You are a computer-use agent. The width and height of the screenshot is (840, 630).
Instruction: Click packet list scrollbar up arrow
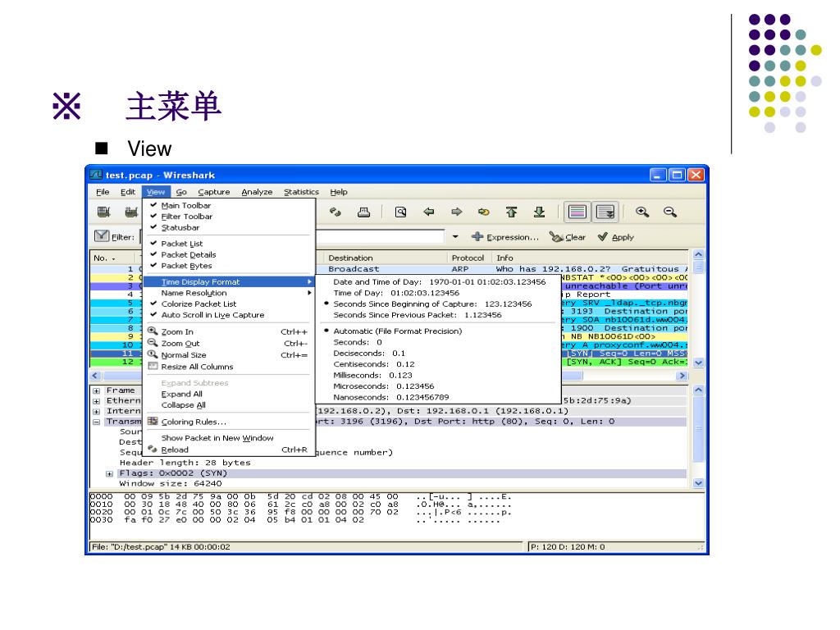699,255
